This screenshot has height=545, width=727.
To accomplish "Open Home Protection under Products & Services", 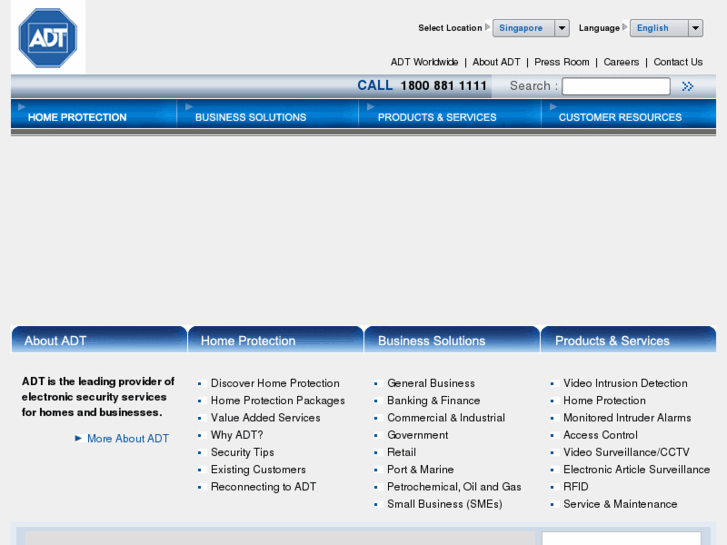I will [x=604, y=401].
